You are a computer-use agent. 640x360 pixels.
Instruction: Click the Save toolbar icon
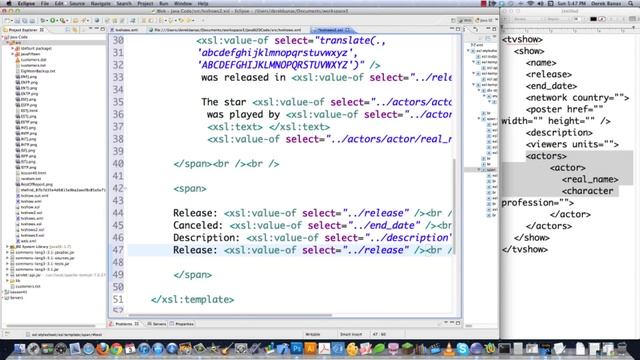click(x=18, y=20)
